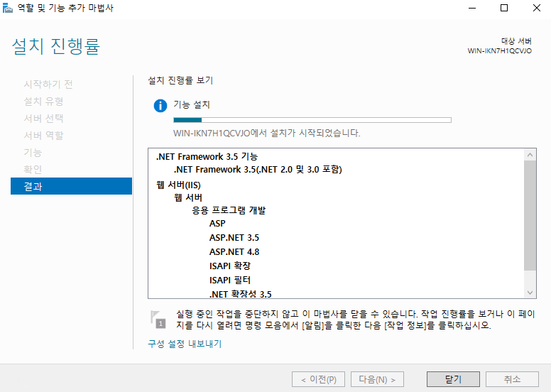Click the wizard app icon in title bar
The height and width of the screenshot is (392, 551).
pos(7,8)
